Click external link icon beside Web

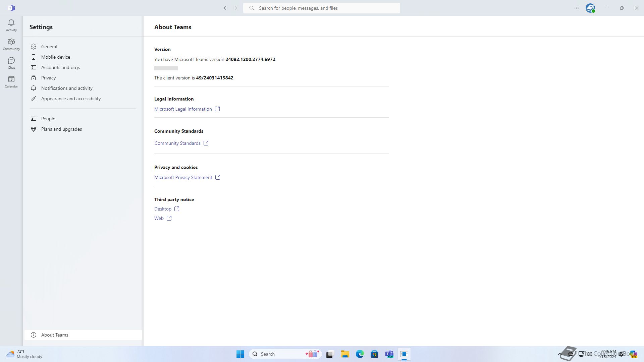click(169, 218)
